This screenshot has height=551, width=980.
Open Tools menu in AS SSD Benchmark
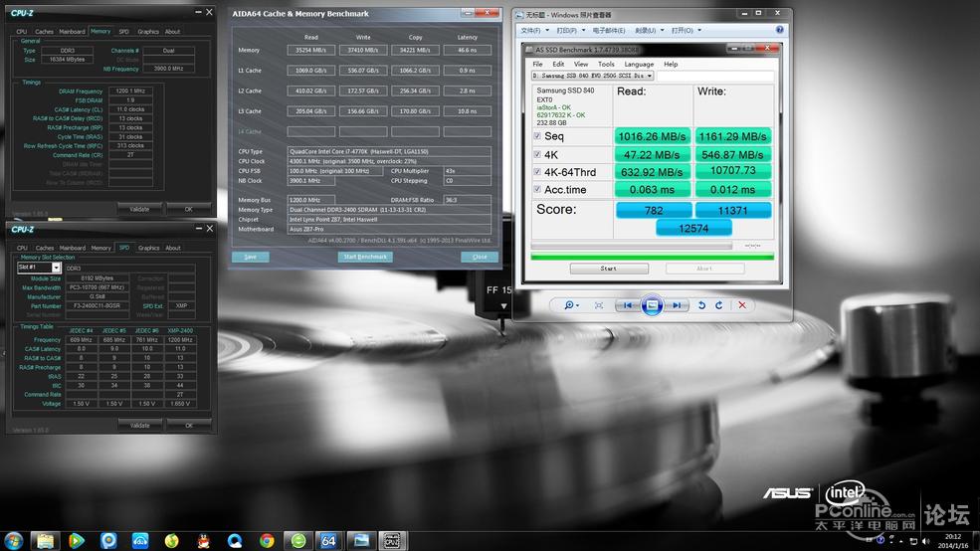click(606, 64)
